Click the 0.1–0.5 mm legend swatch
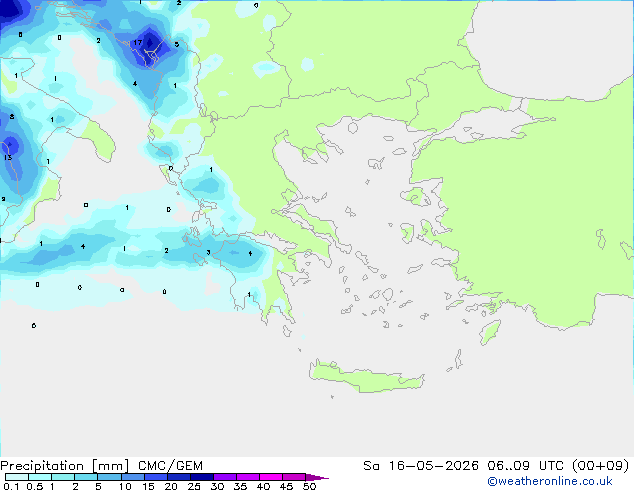The image size is (634, 490). [x=17, y=477]
